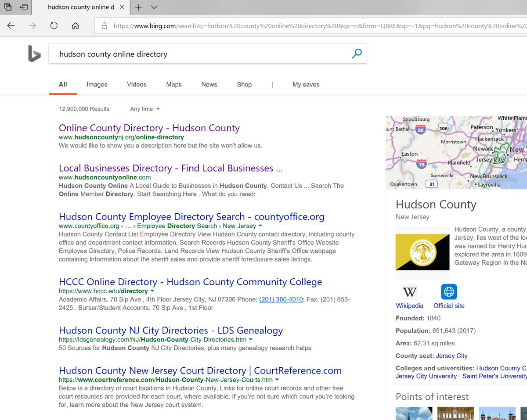Image resolution: width=527 pixels, height=420 pixels.
Task: Click the 12,900,000 Results count
Action: pyautogui.click(x=84, y=109)
